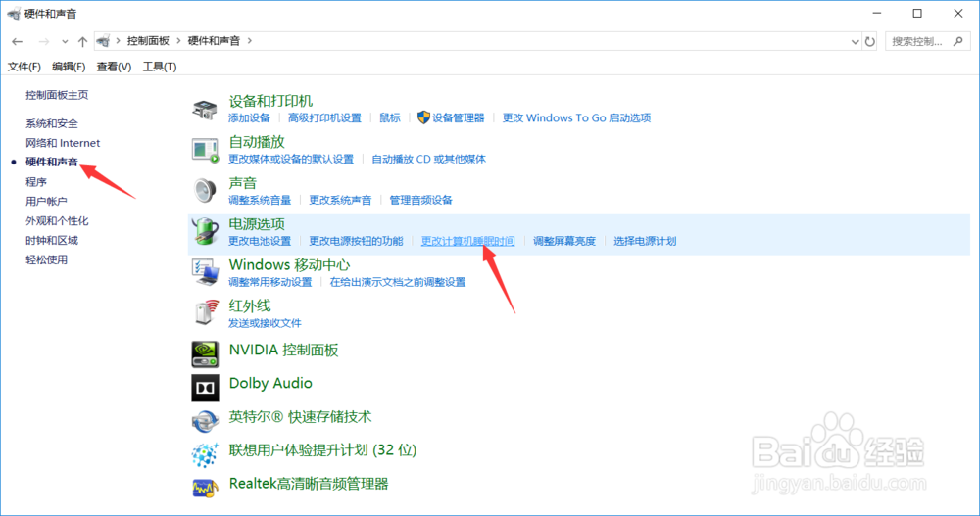Go back with the back arrow
980x516 pixels.
18,41
